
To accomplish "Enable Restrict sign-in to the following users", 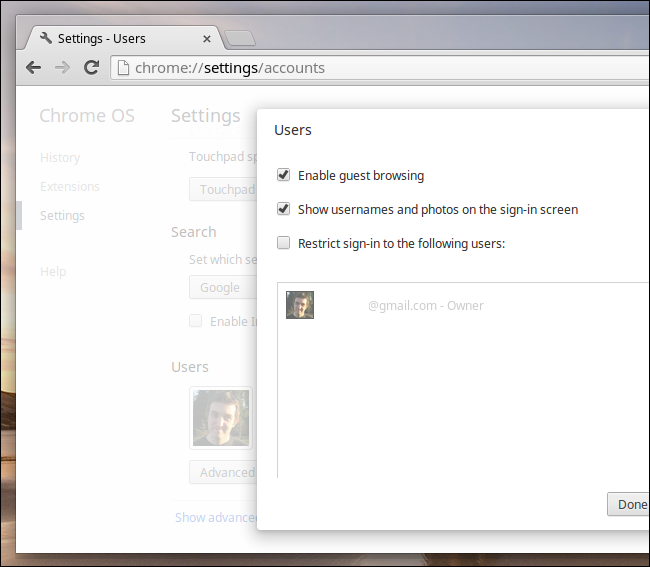I will (284, 243).
